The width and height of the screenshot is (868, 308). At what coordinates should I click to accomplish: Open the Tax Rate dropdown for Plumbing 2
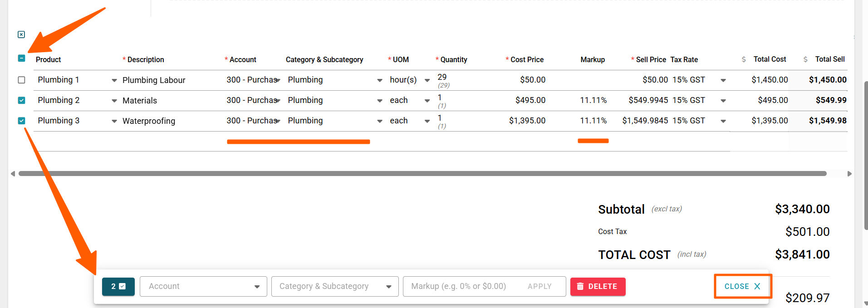point(723,101)
